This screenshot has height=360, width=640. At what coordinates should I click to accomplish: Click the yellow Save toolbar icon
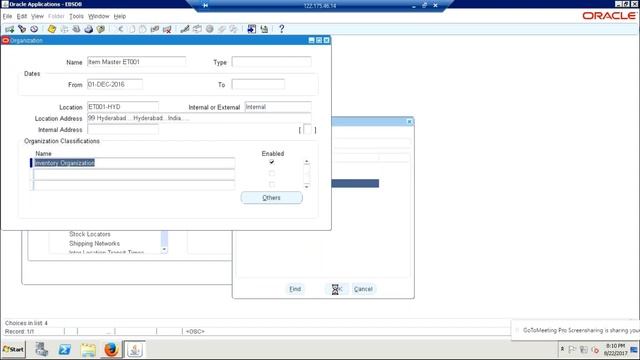tap(51, 29)
